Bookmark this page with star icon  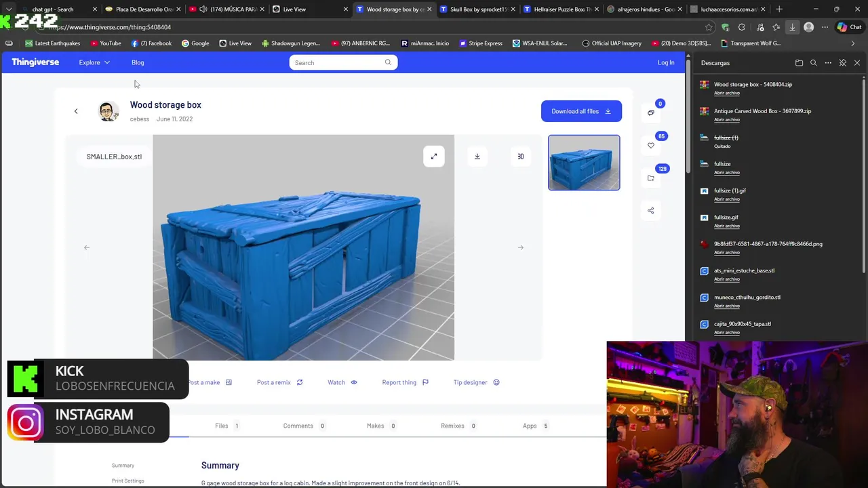pos(709,27)
